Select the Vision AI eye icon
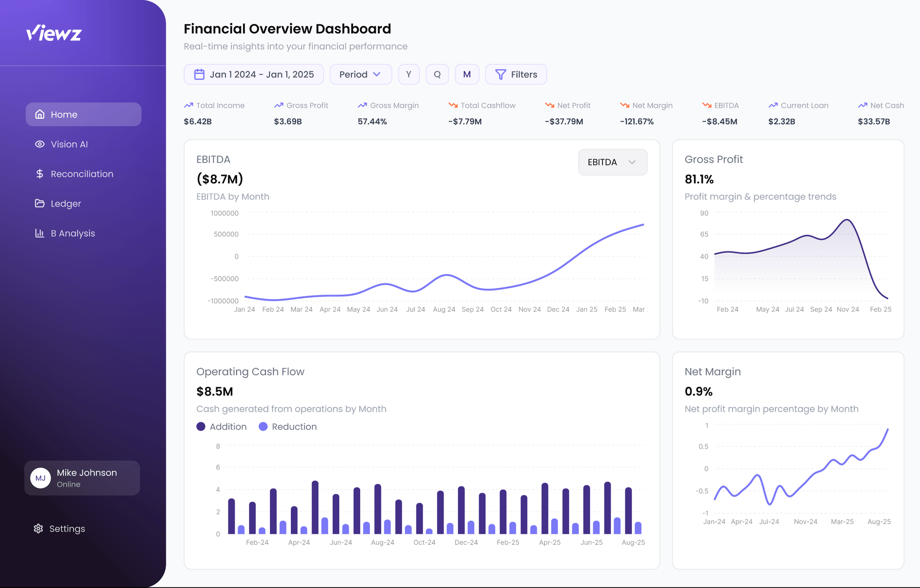Image resolution: width=920 pixels, height=588 pixels. 40,144
